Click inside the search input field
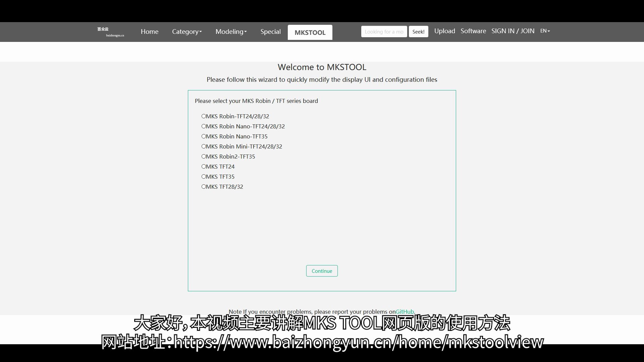This screenshot has height=362, width=644. (384, 32)
